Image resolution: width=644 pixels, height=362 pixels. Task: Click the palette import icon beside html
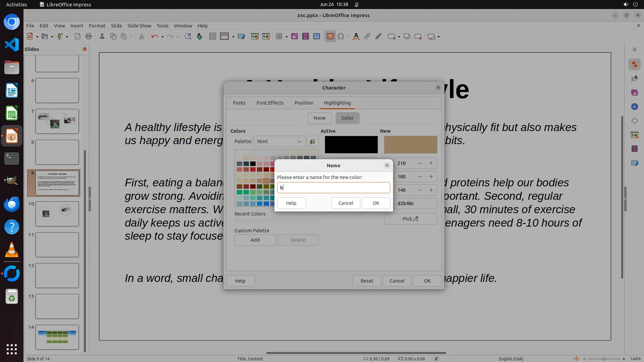pyautogui.click(x=312, y=141)
